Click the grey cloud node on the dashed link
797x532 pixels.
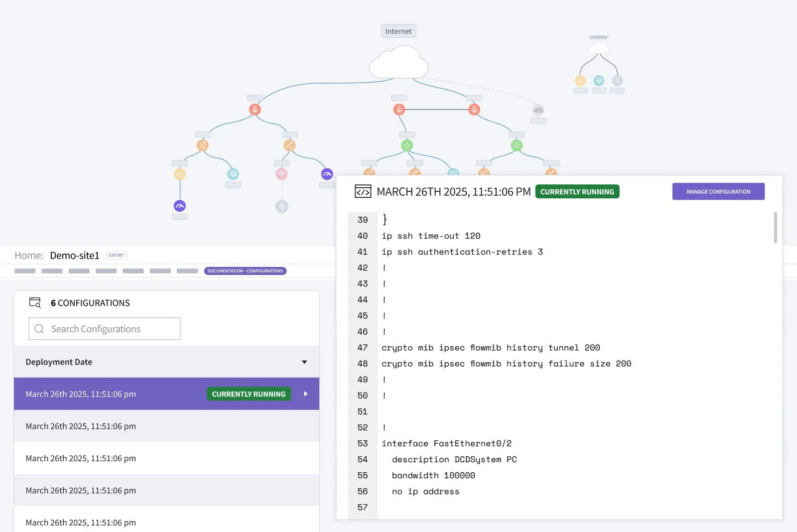click(538, 110)
